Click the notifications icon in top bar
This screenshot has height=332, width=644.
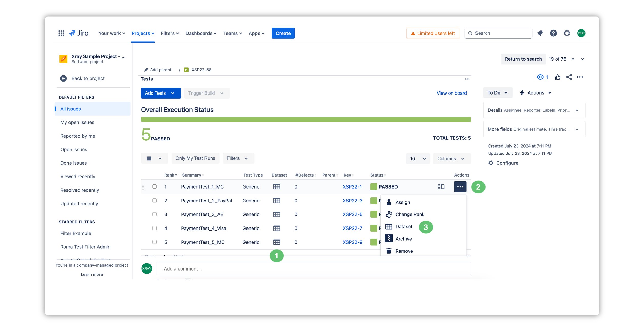pos(540,33)
